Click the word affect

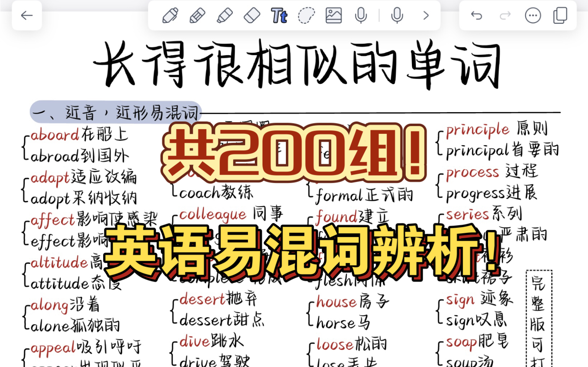coord(52,220)
